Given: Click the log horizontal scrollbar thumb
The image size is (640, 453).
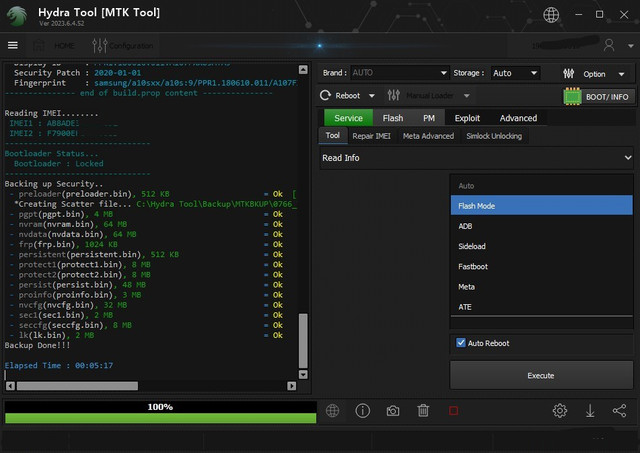Looking at the screenshot, I should pos(77,386).
